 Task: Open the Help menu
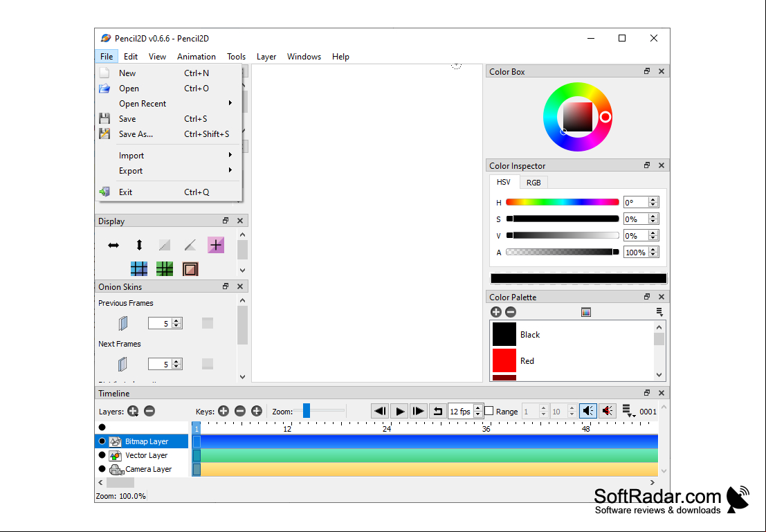click(340, 57)
